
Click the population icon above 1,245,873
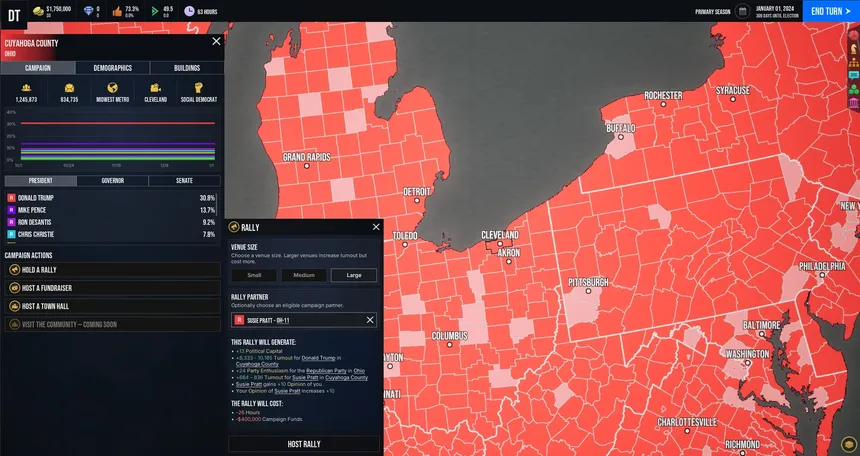click(26, 88)
